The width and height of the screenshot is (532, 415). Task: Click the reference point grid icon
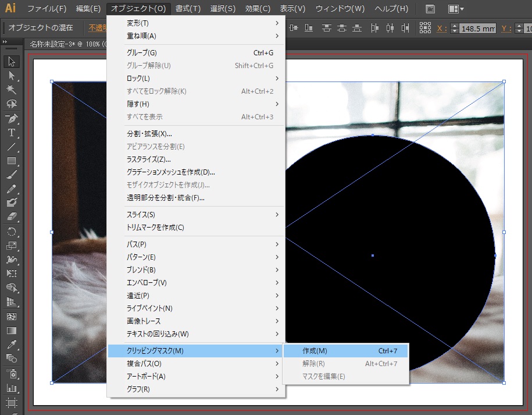pos(425,28)
